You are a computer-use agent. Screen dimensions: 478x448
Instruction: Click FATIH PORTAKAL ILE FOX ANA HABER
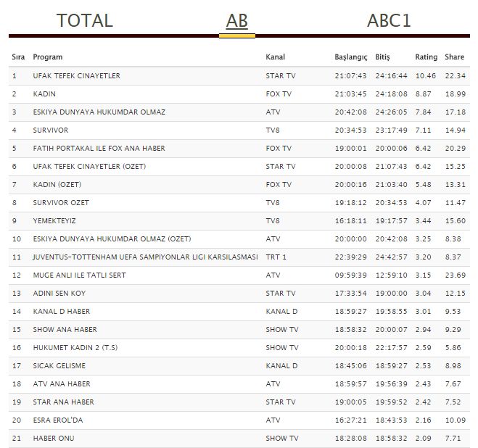tap(99, 149)
